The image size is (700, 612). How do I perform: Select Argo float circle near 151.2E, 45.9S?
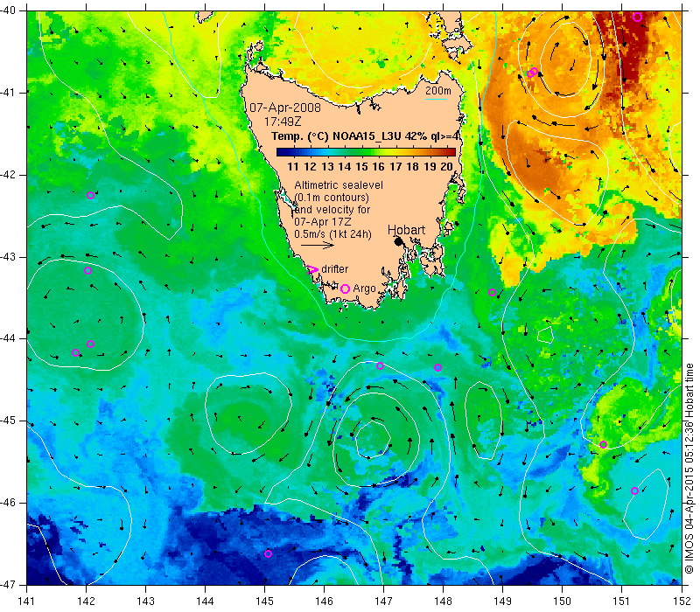(634, 490)
